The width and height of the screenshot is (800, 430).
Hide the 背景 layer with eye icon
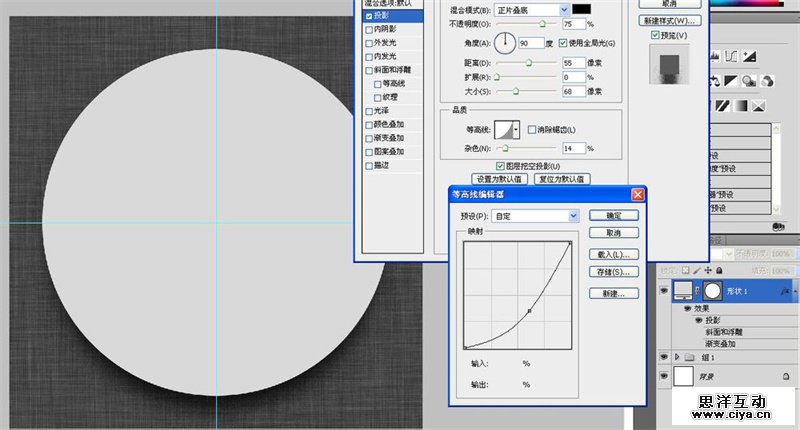(664, 376)
